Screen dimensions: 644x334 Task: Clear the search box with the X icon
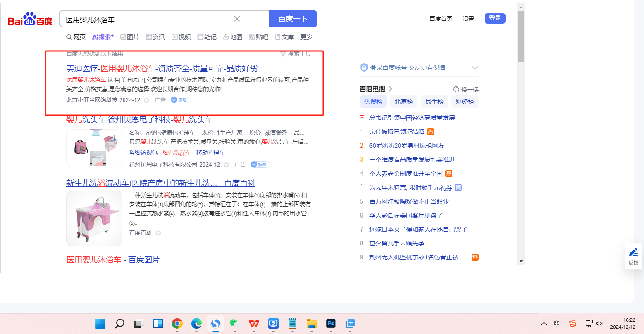237,19
